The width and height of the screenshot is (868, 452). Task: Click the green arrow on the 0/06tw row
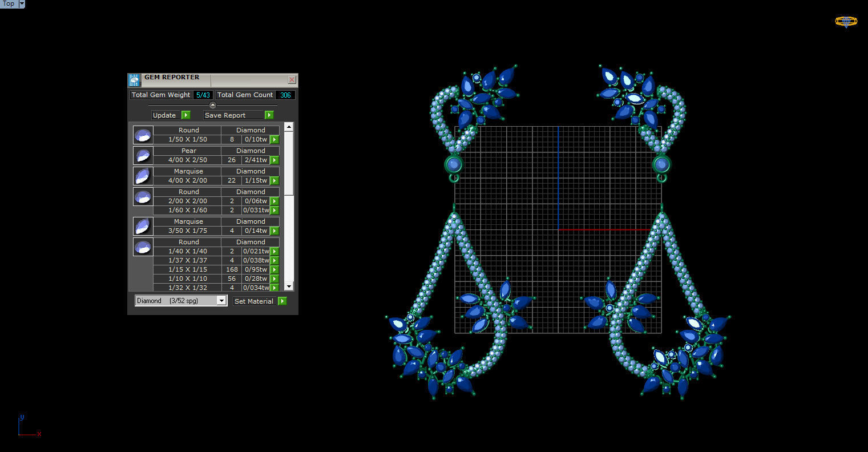click(274, 201)
